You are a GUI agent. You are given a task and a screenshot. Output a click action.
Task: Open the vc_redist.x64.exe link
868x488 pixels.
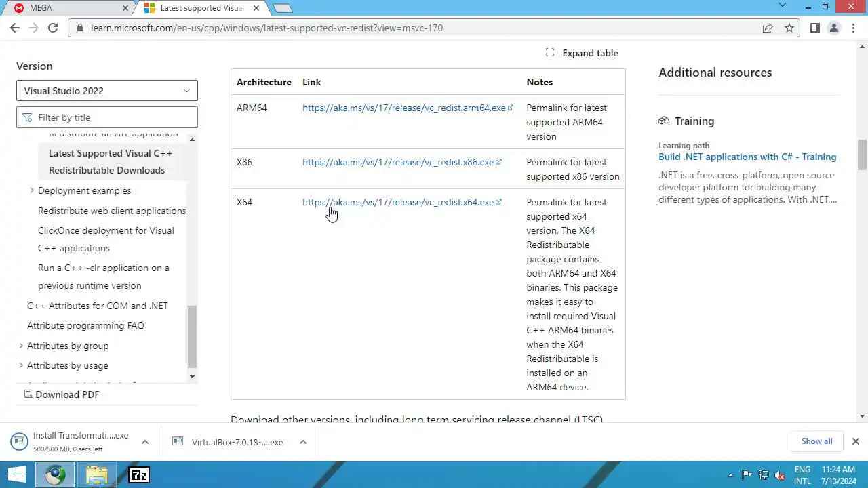(401, 202)
